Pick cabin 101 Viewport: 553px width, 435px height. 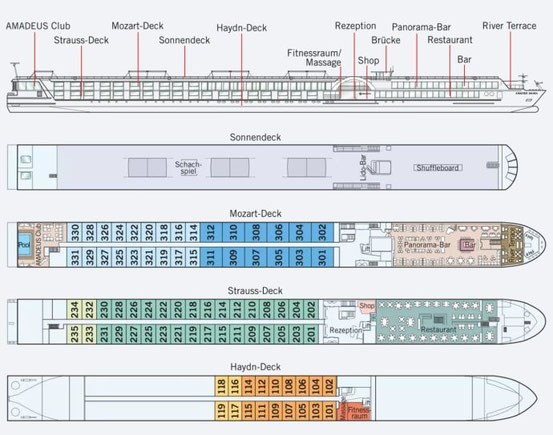pyautogui.click(x=329, y=411)
